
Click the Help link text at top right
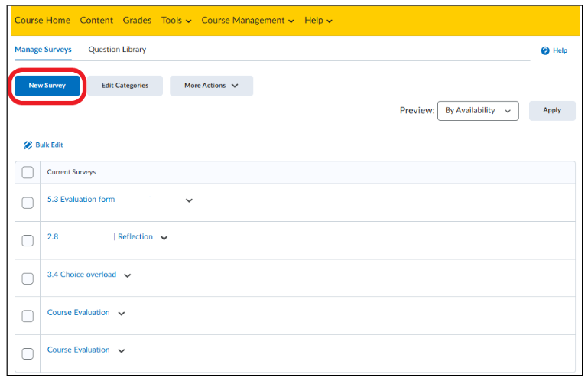tap(560, 50)
